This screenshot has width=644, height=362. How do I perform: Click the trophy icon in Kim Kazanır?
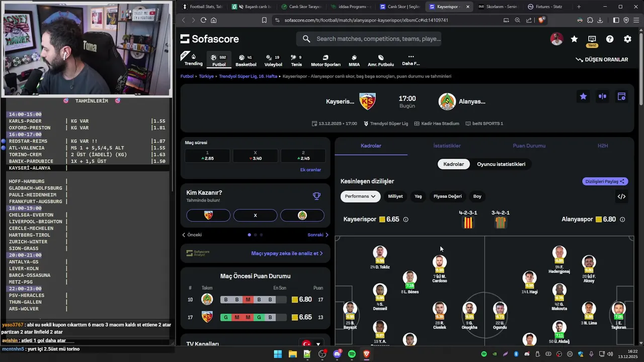click(316, 196)
